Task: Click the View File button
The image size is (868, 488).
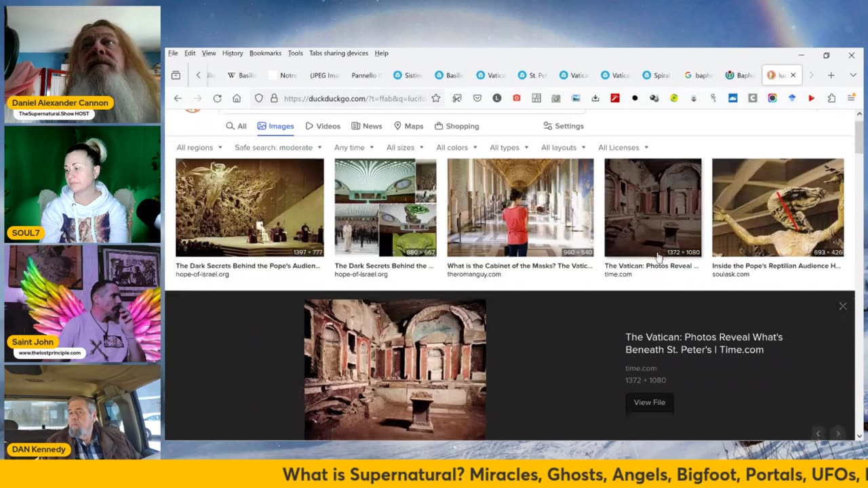Action: click(650, 403)
